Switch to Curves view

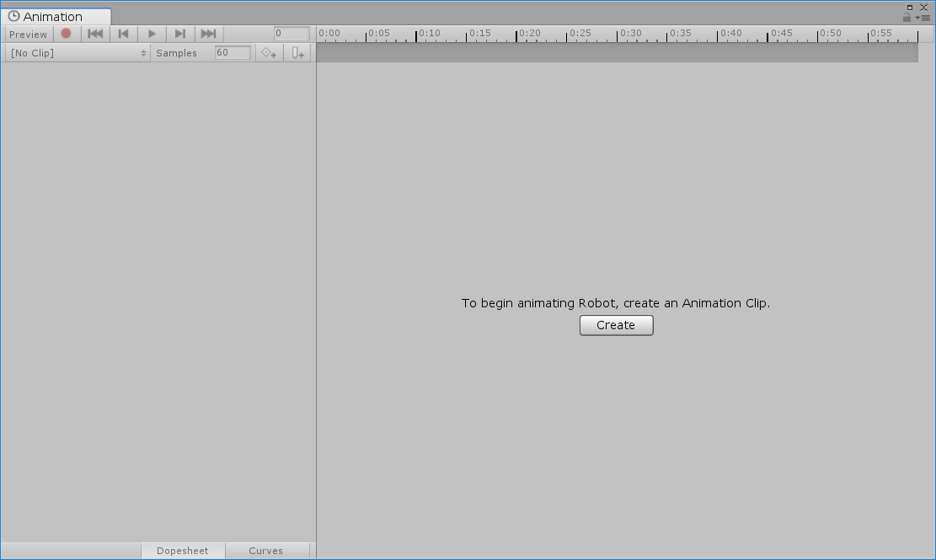tap(265, 551)
